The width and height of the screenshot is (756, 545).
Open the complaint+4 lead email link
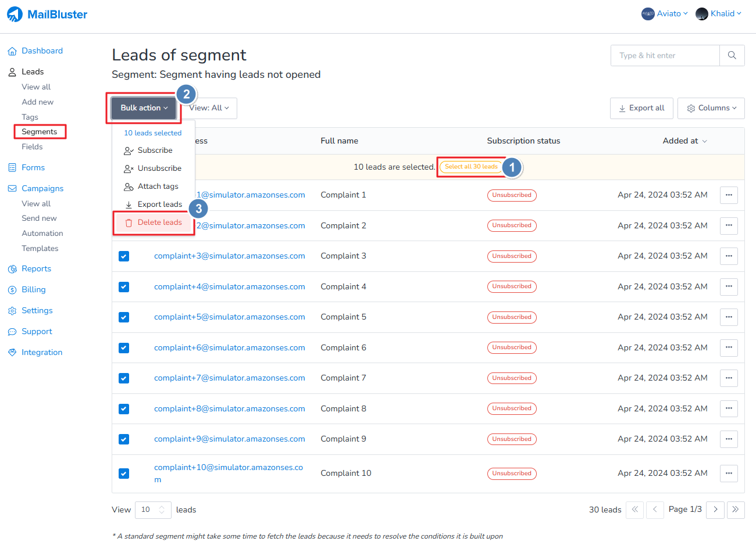coord(229,286)
